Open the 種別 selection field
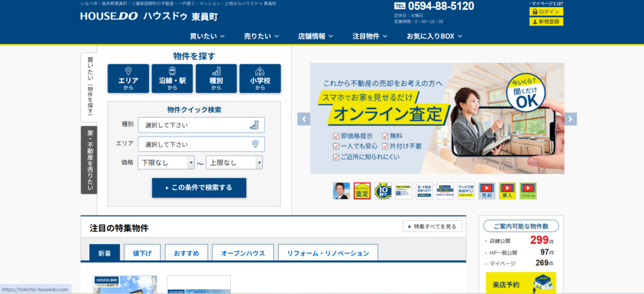 pos(201,125)
